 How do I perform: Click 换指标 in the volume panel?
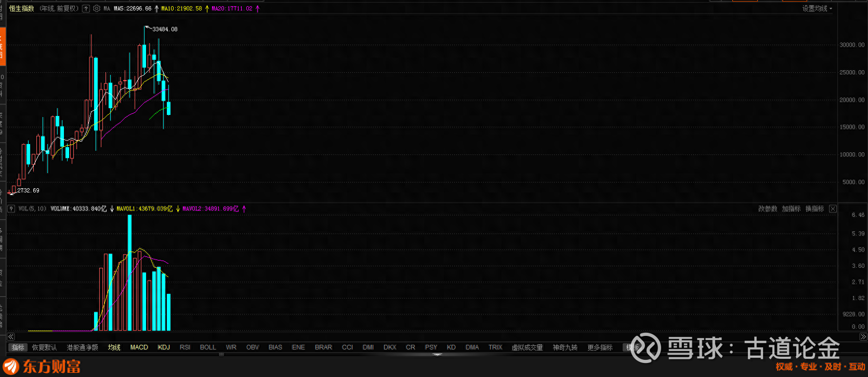point(814,209)
